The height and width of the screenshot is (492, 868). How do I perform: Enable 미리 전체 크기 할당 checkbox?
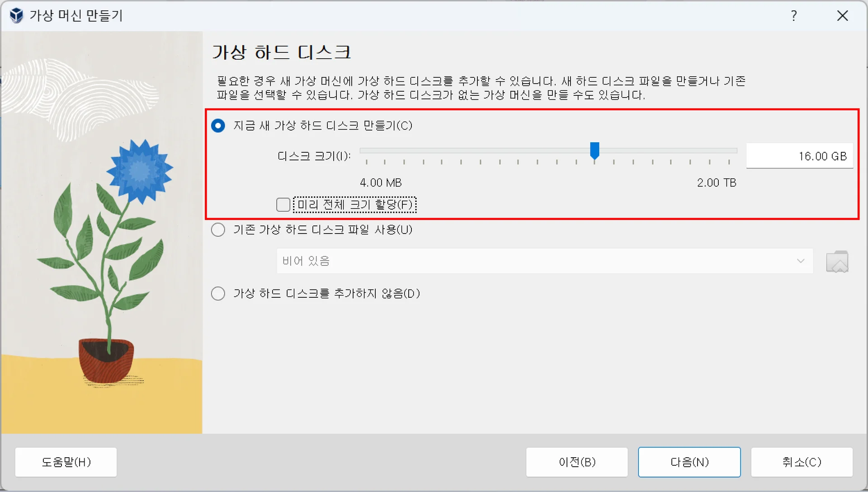coord(283,205)
